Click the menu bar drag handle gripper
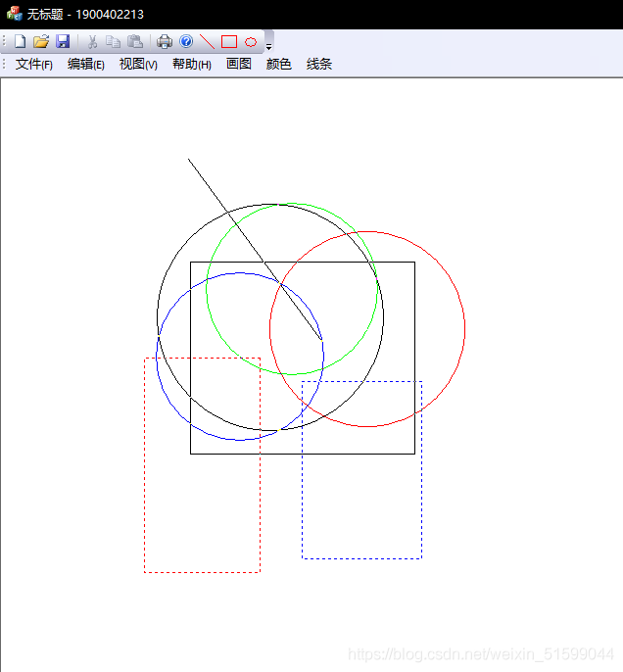Image resolution: width=623 pixels, height=672 pixels. tap(4, 65)
